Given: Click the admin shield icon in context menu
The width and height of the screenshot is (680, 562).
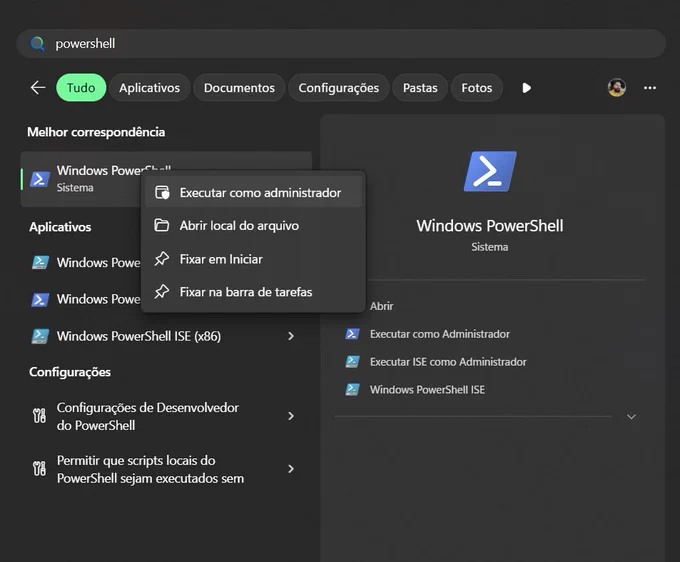Looking at the screenshot, I should 162,192.
